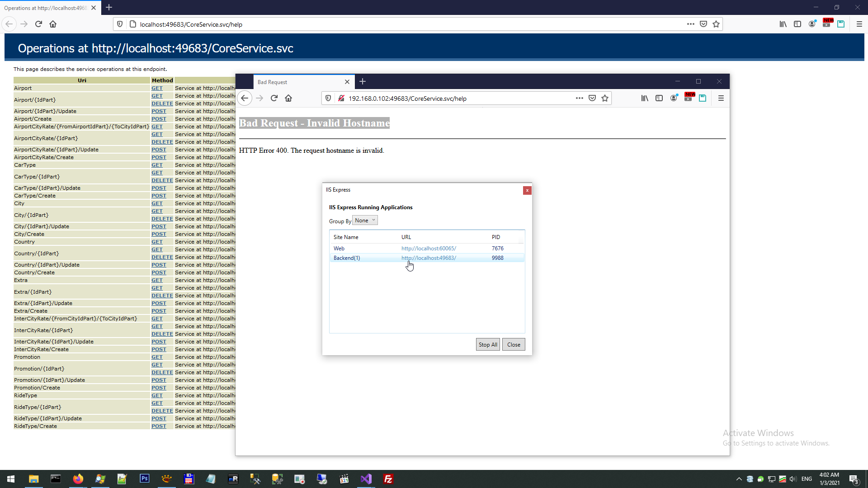Show hidden system tray icons chevron
The width and height of the screenshot is (868, 488).
click(x=739, y=479)
